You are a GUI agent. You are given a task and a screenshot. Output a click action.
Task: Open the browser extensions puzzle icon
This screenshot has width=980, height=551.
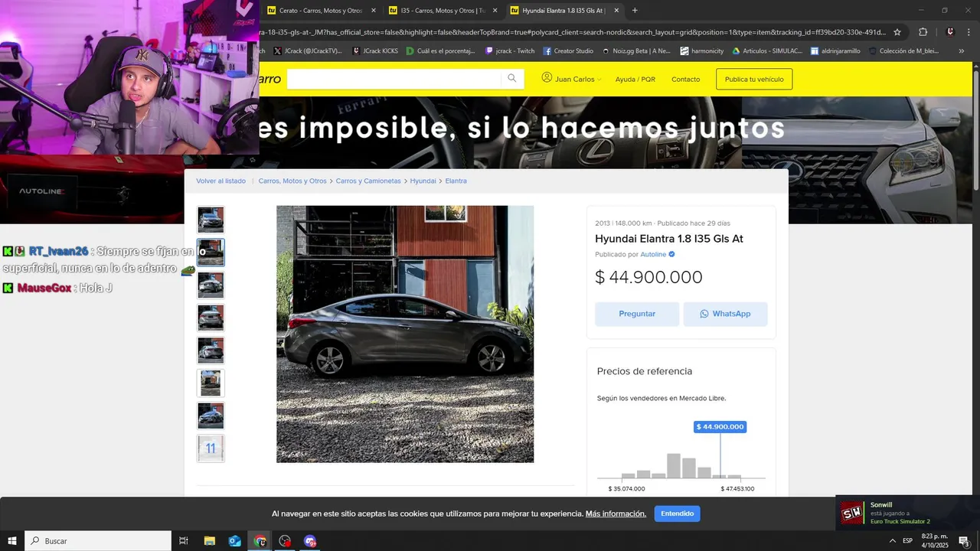pos(923,32)
